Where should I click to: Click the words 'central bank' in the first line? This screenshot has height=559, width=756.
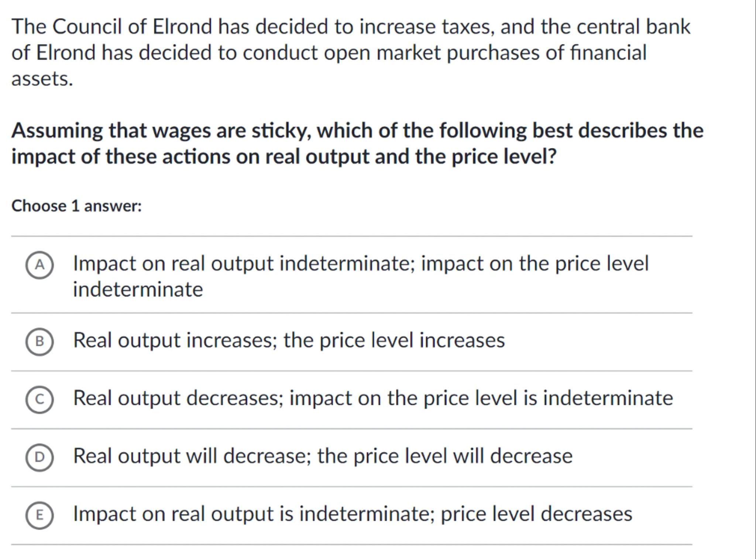[633, 27]
